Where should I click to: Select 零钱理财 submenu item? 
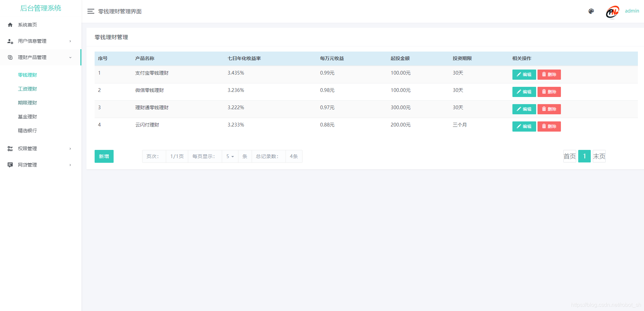click(27, 75)
